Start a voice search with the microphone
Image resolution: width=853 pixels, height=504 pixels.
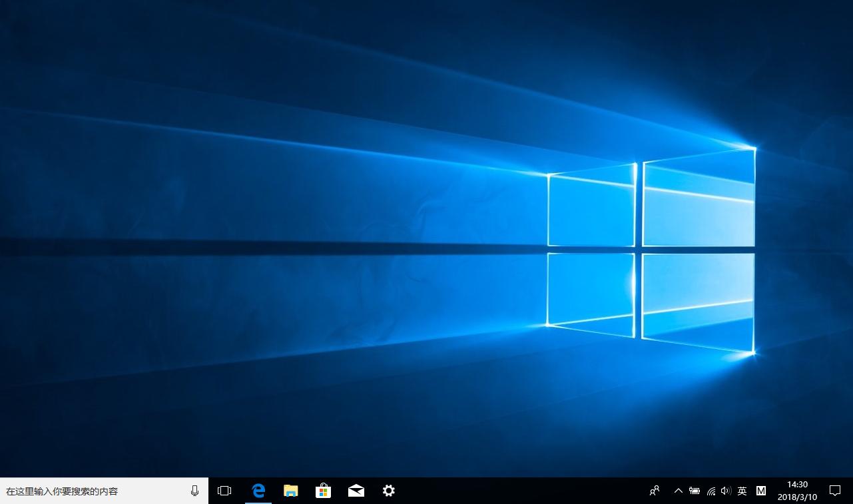pos(194,491)
